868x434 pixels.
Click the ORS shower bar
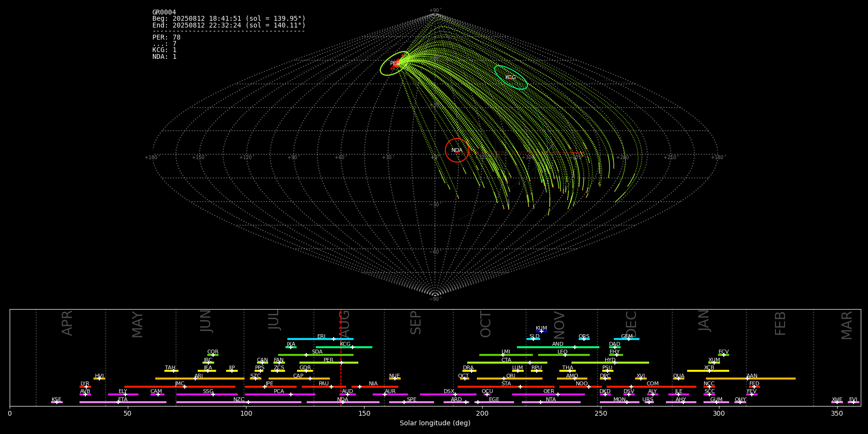click(584, 339)
